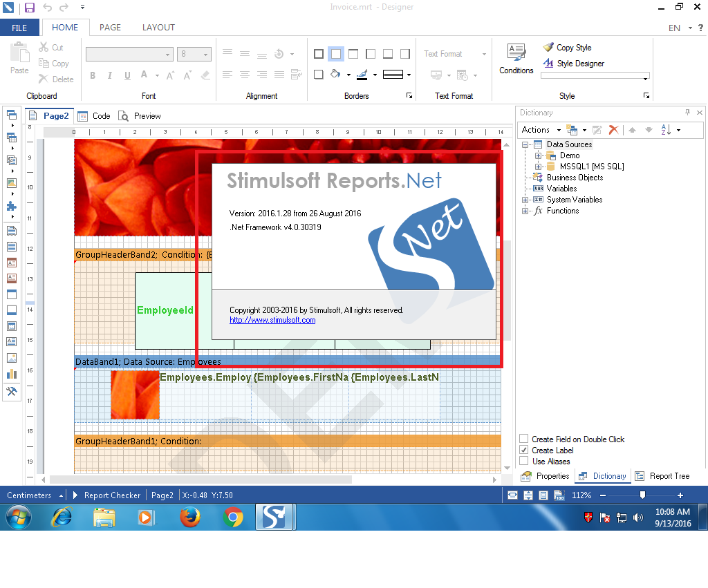Open the FILE menu
The height and width of the screenshot is (588, 708).
coord(19,28)
